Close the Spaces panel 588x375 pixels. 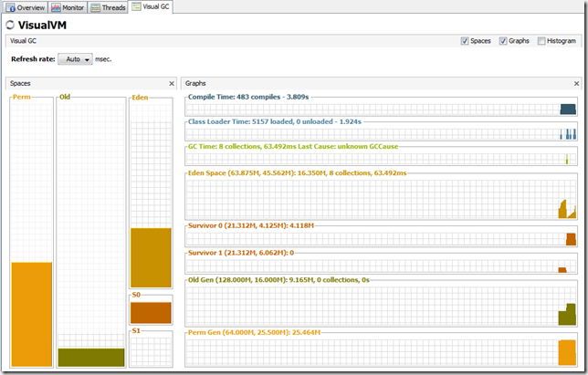[x=172, y=84]
